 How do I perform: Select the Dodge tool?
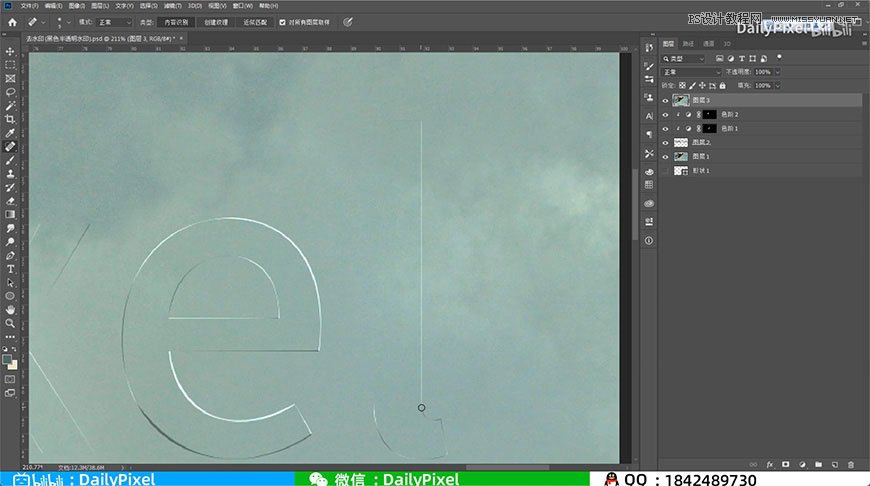coord(10,242)
